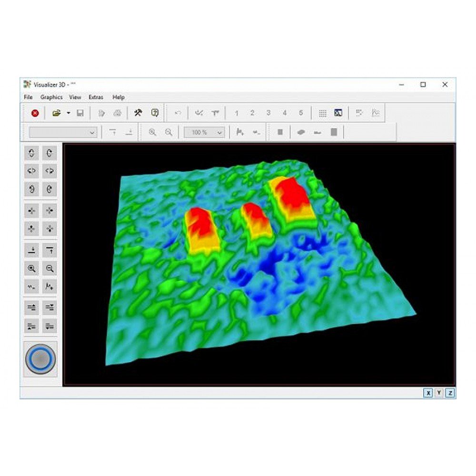Click the grid view icon in toolbar

[x=323, y=113]
